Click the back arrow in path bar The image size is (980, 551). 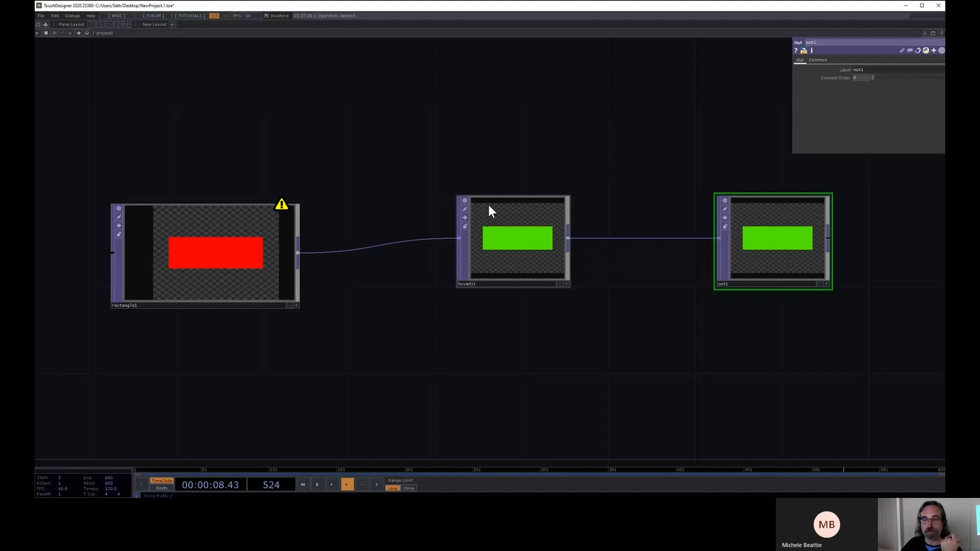54,33
